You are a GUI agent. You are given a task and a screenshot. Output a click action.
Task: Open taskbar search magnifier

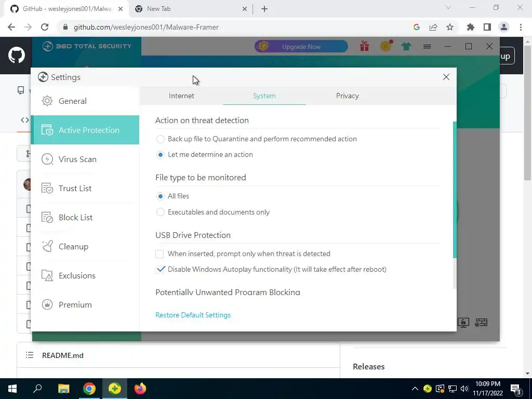[x=37, y=389]
